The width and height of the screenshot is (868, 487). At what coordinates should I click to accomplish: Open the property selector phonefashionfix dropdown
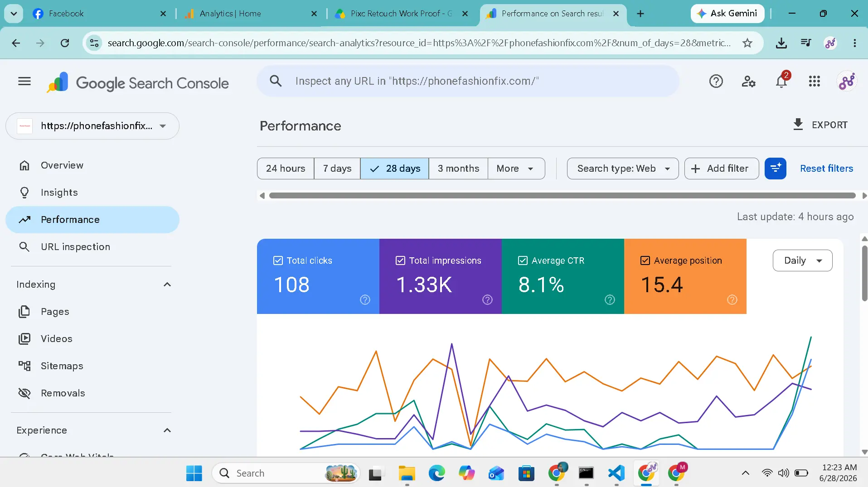[92, 126]
